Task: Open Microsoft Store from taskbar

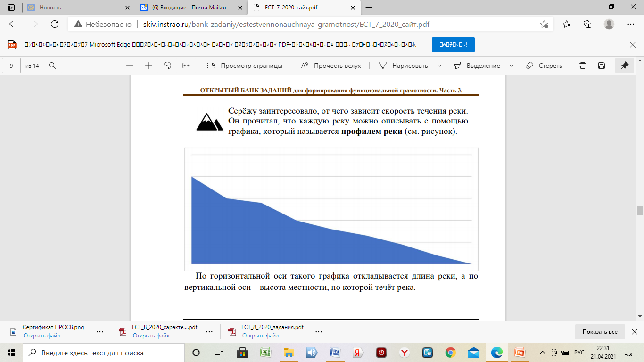Action: (242, 353)
